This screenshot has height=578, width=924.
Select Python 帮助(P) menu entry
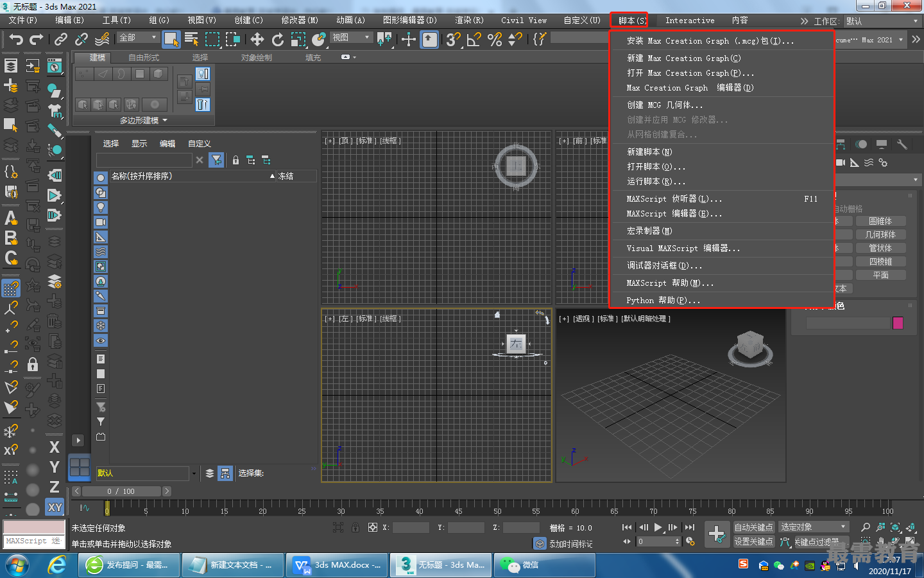663,301
